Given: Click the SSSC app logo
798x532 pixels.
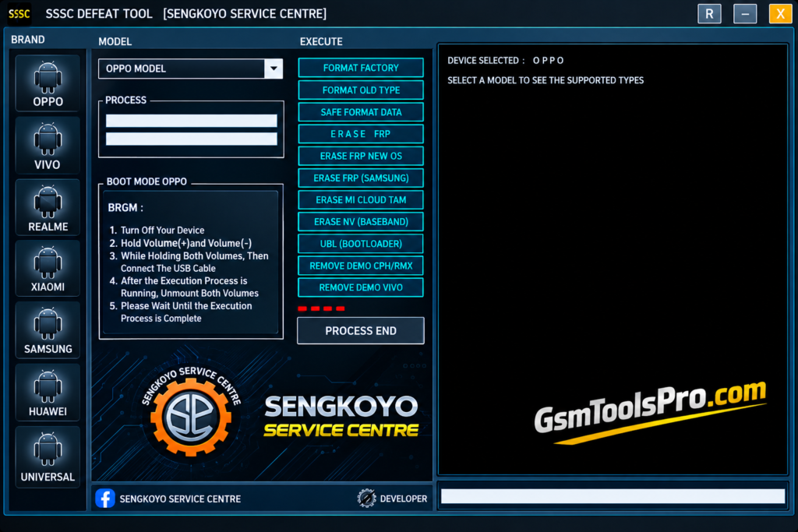Looking at the screenshot, I should (19, 14).
